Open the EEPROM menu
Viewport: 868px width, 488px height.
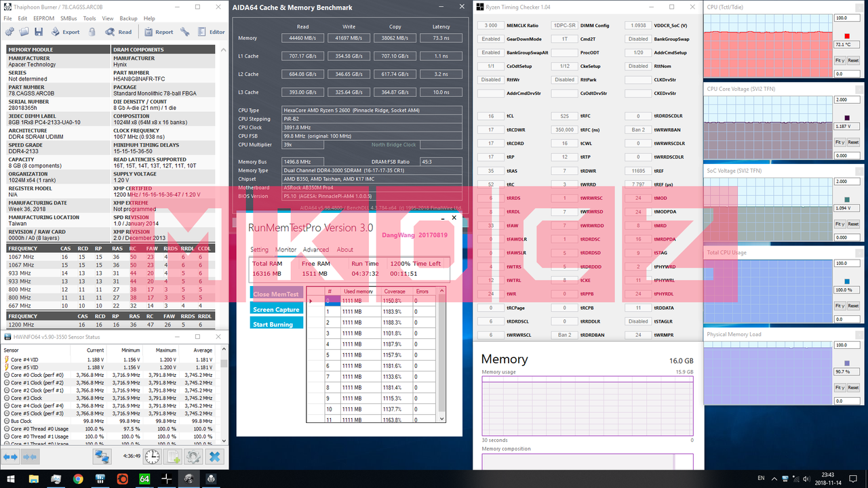(45, 18)
